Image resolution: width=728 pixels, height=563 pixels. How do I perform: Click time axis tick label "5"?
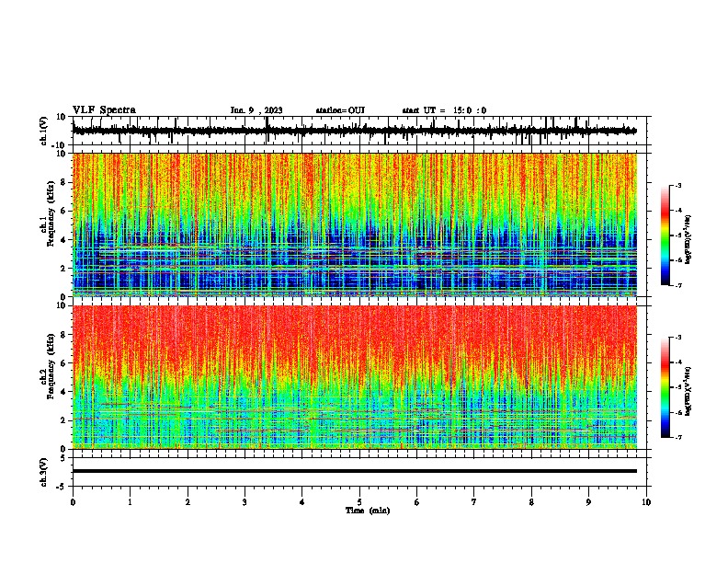[x=359, y=502]
